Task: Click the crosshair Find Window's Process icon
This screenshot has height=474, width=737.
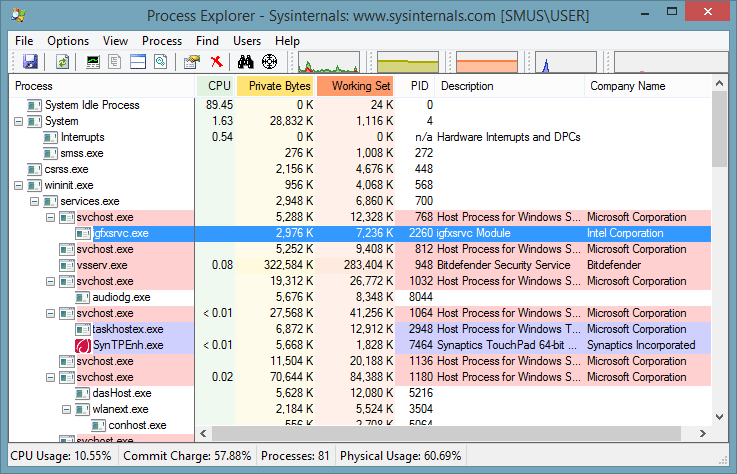Action: 269,62
